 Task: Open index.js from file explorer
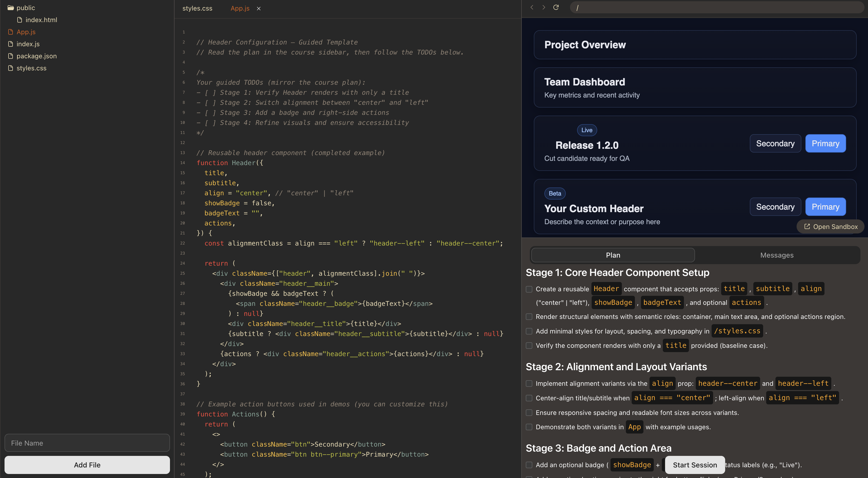click(x=28, y=44)
